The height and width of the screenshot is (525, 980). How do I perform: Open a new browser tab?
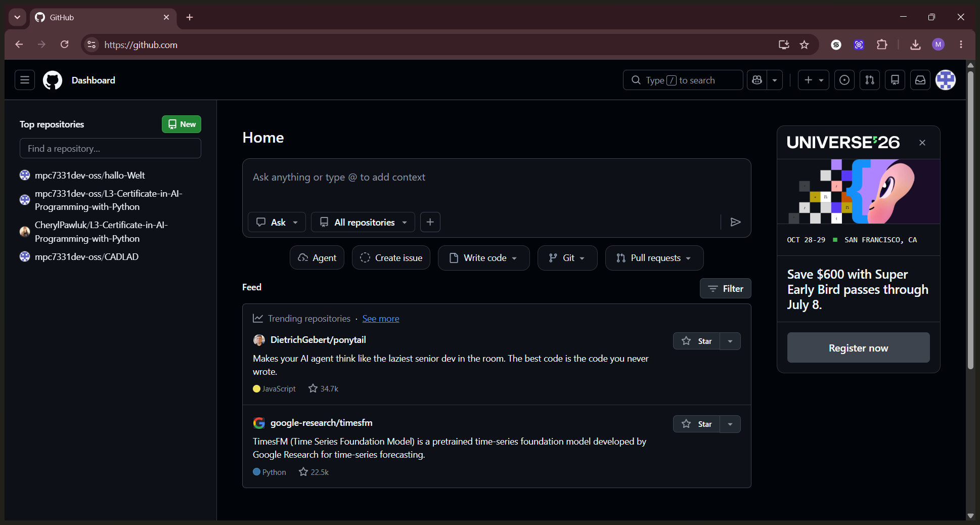(x=190, y=17)
